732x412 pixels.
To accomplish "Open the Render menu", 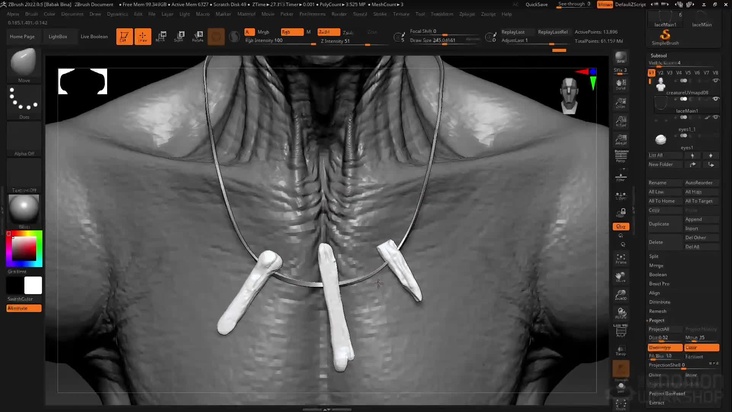I will click(x=339, y=14).
